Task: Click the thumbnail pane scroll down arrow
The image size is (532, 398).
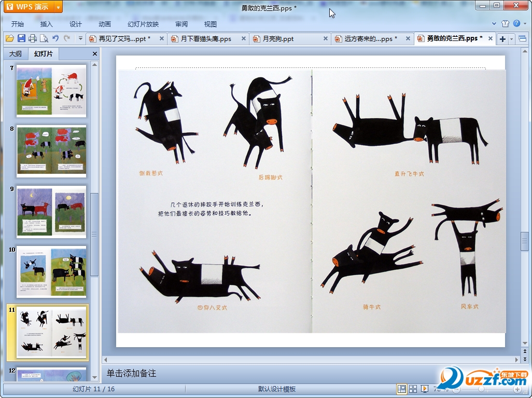Action: tap(95, 377)
